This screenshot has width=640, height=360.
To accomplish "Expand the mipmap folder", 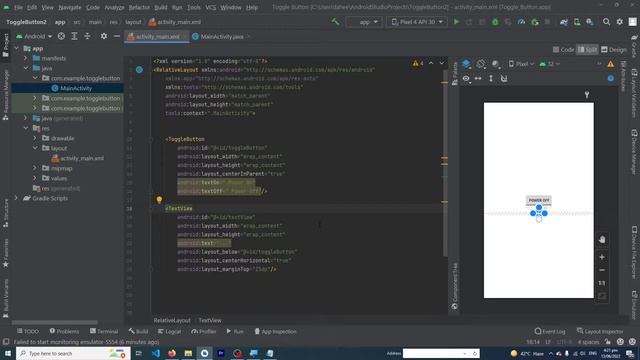I will tap(35, 168).
